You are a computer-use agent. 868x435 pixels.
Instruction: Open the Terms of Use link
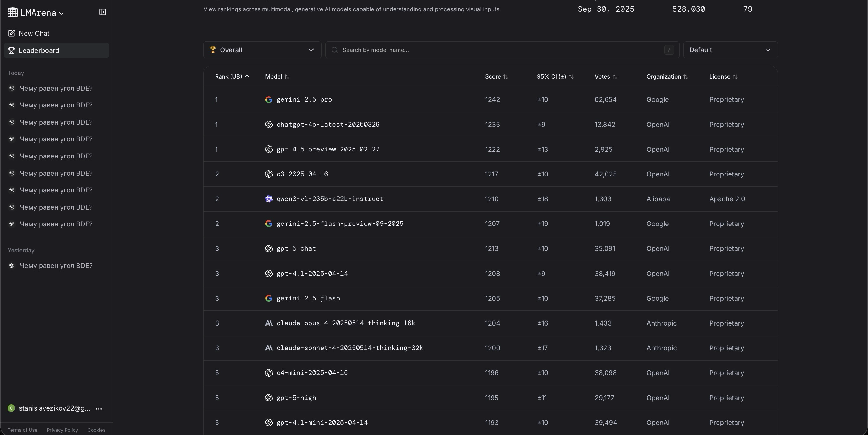pyautogui.click(x=22, y=430)
